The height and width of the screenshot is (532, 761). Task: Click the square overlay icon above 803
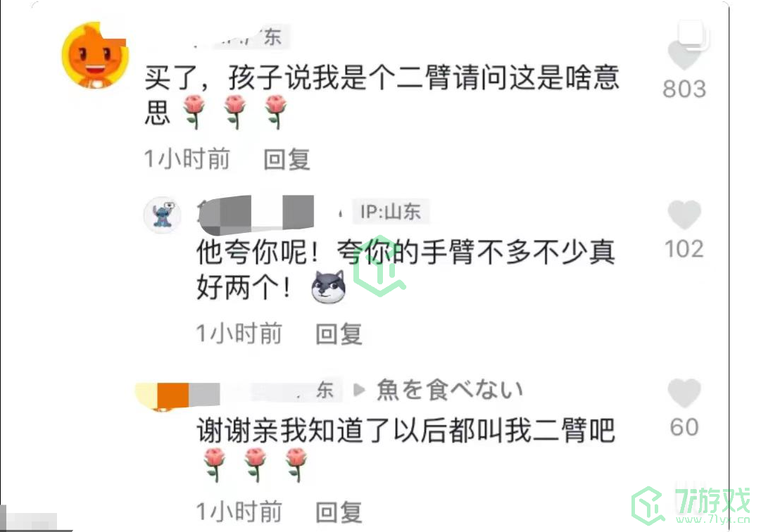point(693,34)
